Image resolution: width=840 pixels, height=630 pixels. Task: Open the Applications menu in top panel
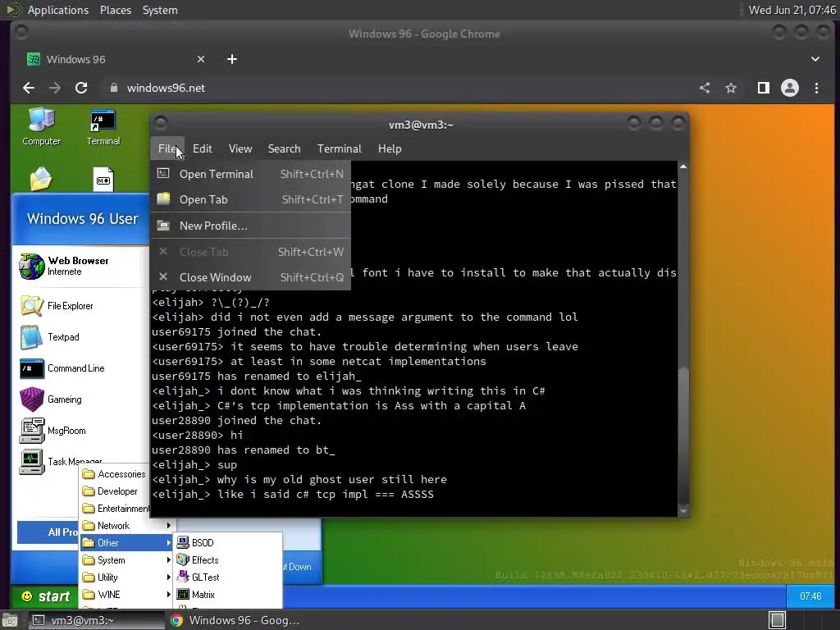click(x=58, y=10)
